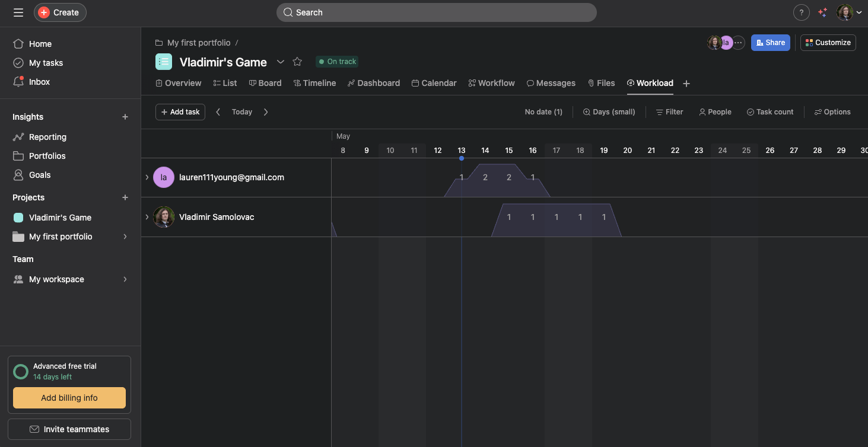Click the help question mark icon
The height and width of the screenshot is (447, 868).
point(801,12)
